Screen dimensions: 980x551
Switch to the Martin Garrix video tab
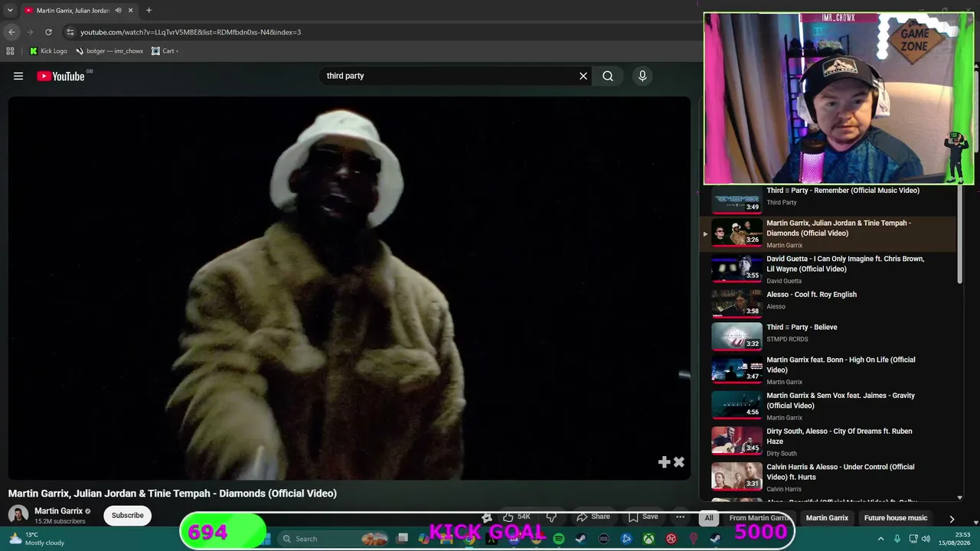click(78, 11)
